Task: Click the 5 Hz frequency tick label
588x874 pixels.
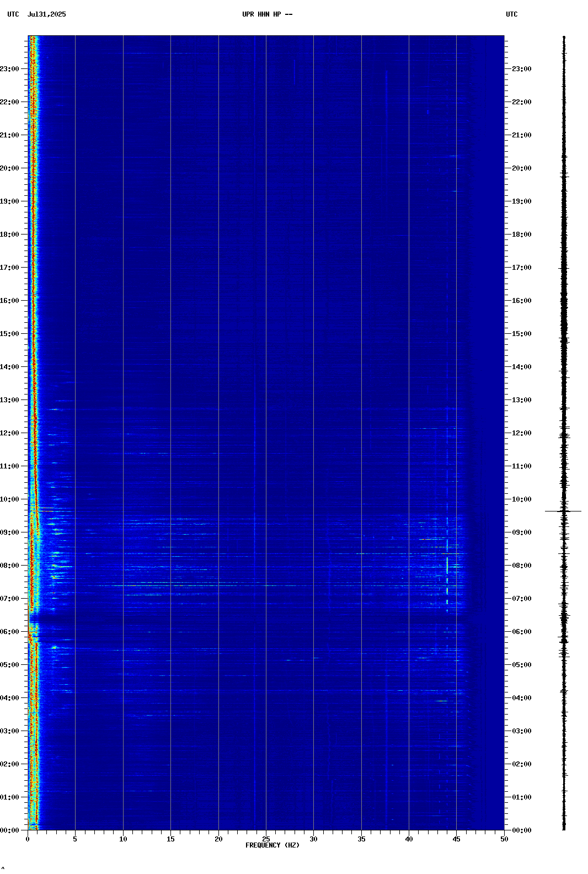Action: coord(75,839)
